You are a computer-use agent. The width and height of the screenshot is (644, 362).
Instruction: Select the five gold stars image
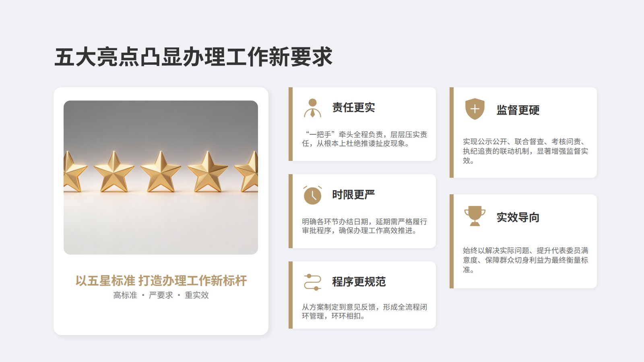pyautogui.click(x=161, y=177)
